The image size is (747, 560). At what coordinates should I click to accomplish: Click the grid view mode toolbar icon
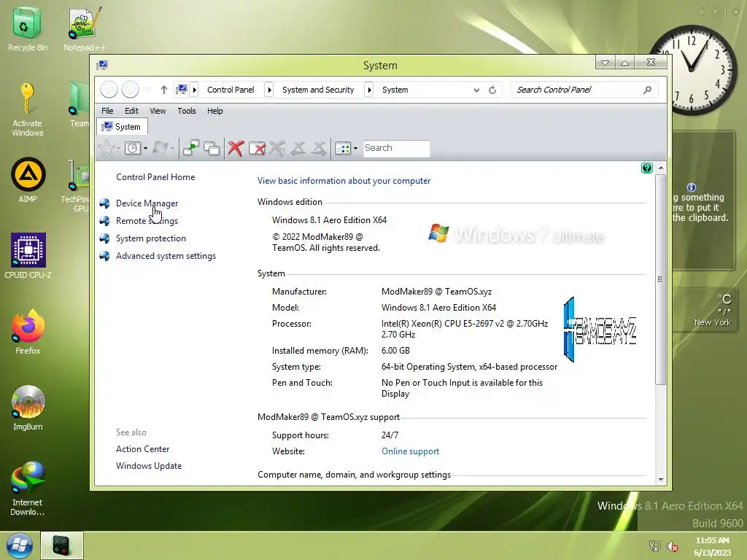click(x=343, y=148)
